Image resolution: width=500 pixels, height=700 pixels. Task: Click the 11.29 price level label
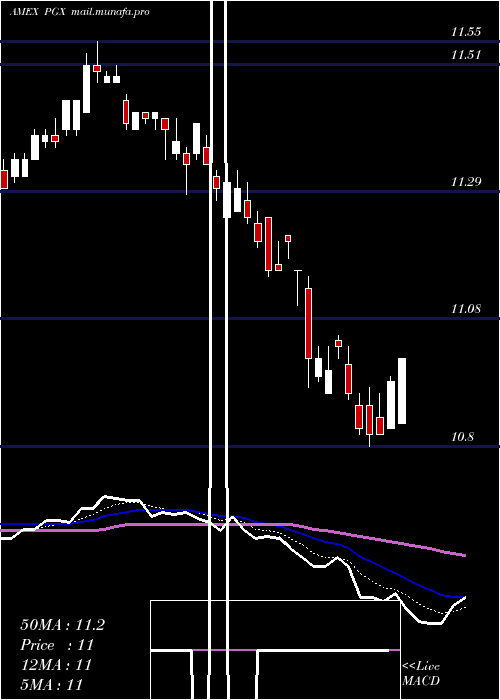[466, 182]
